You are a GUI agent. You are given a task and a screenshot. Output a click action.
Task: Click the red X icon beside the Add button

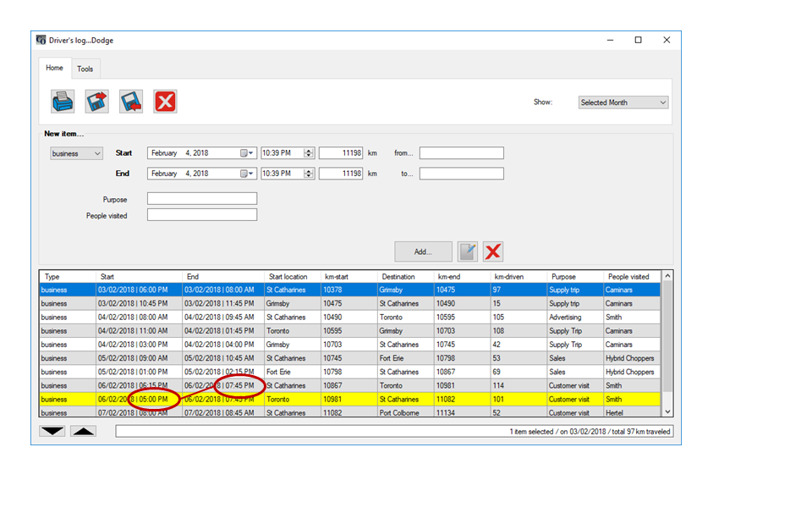tap(493, 251)
